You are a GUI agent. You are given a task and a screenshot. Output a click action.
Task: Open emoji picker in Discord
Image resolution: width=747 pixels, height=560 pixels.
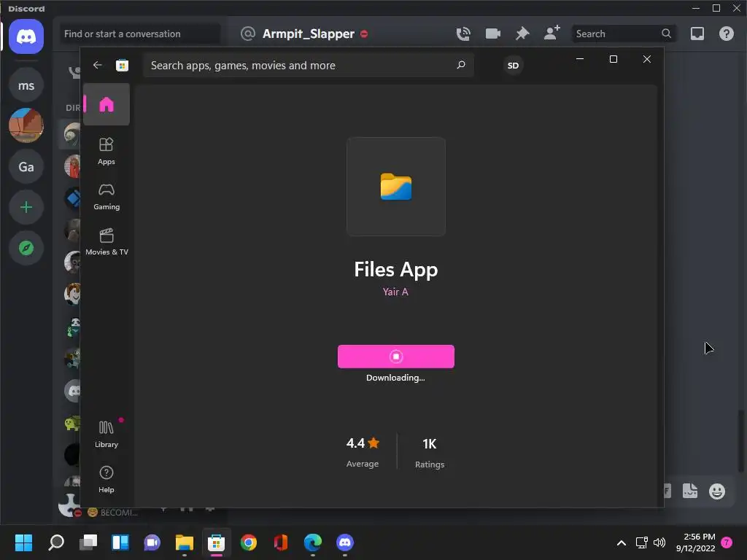tap(716, 491)
